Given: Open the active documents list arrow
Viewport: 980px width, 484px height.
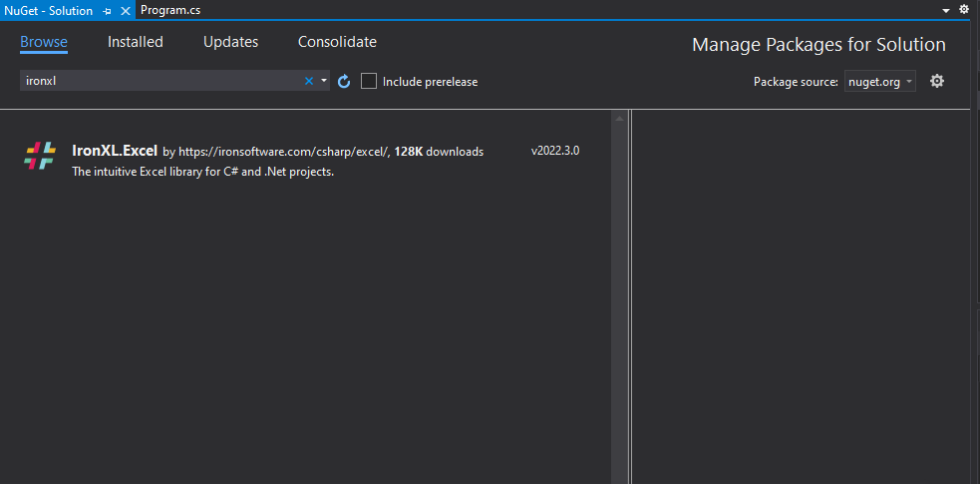Looking at the screenshot, I should coord(946,10).
